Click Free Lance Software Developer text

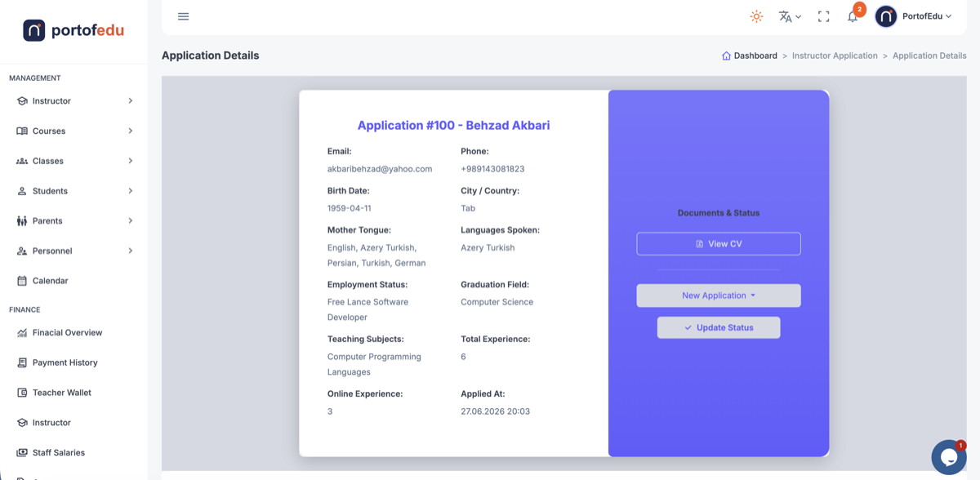[x=367, y=309]
